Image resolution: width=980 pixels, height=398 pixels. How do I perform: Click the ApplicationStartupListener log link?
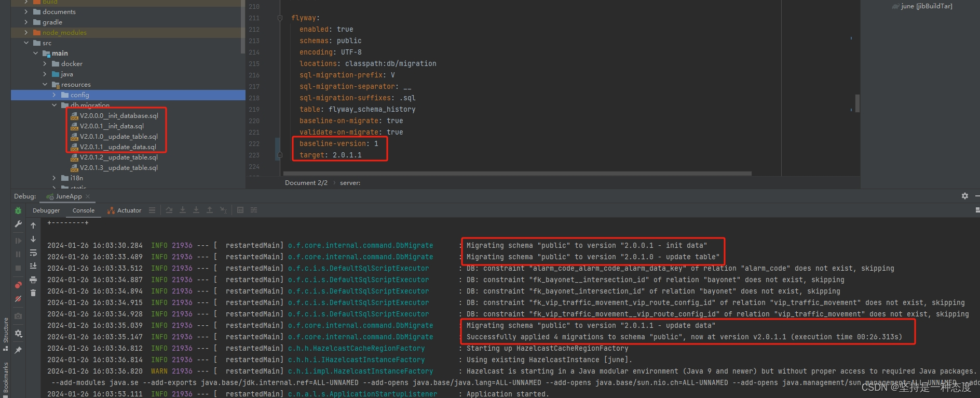(362, 394)
